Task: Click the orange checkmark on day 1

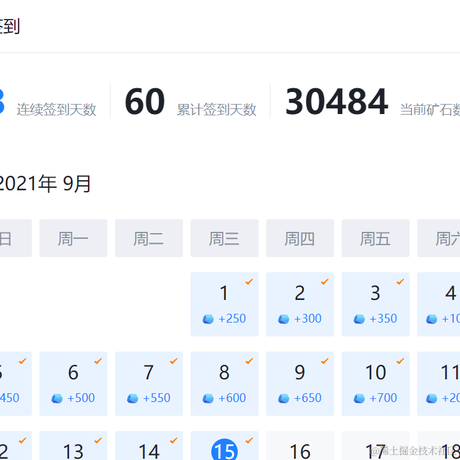Action: (x=249, y=282)
